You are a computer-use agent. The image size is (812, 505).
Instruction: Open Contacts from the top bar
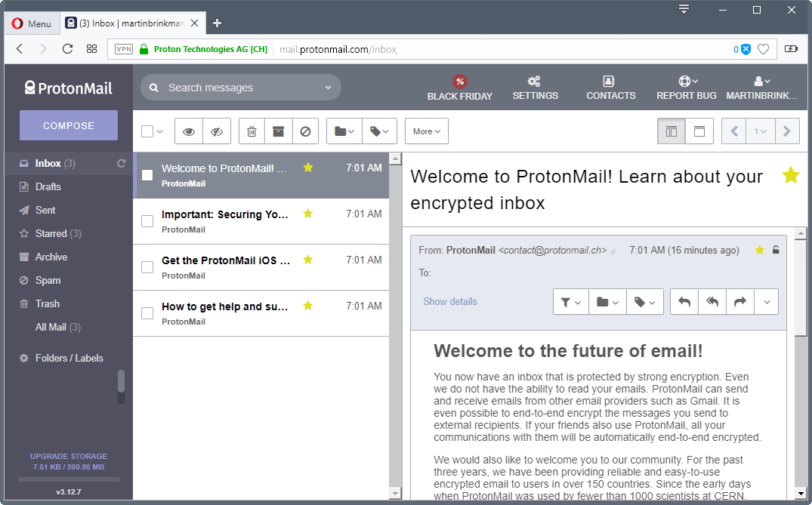pyautogui.click(x=610, y=88)
